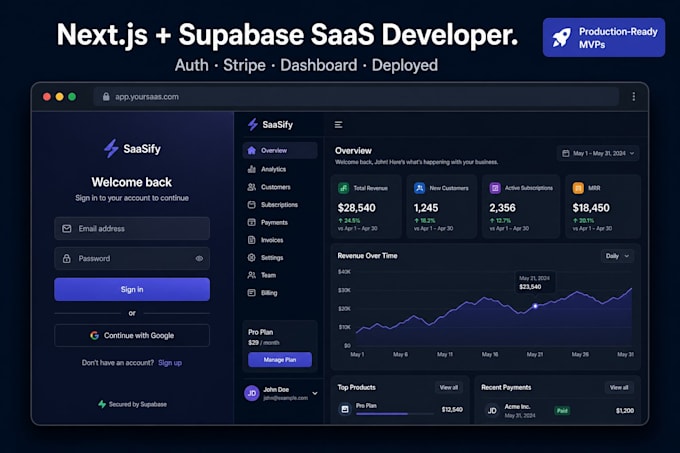Click the Subscriptions sidebar icon
Screen dimensions: 680x453
(x=251, y=205)
